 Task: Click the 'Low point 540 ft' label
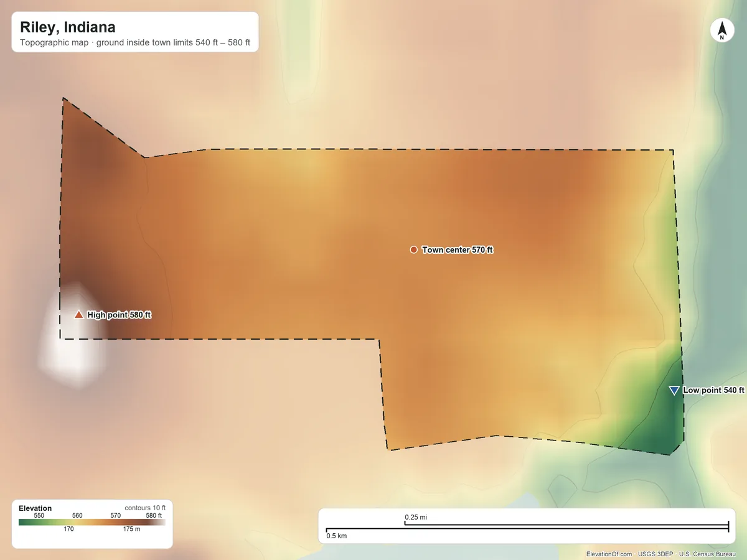point(713,390)
